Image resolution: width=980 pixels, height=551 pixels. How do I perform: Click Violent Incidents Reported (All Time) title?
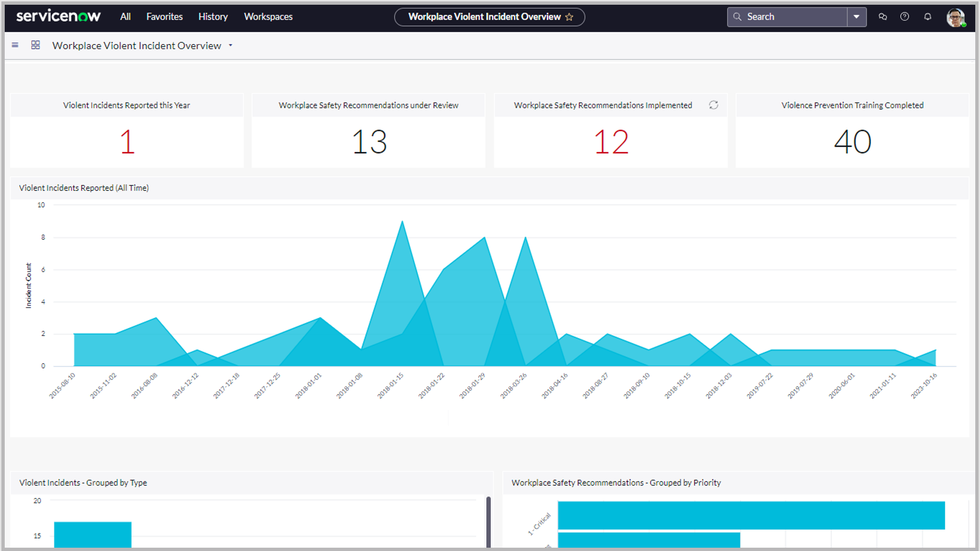coord(84,188)
